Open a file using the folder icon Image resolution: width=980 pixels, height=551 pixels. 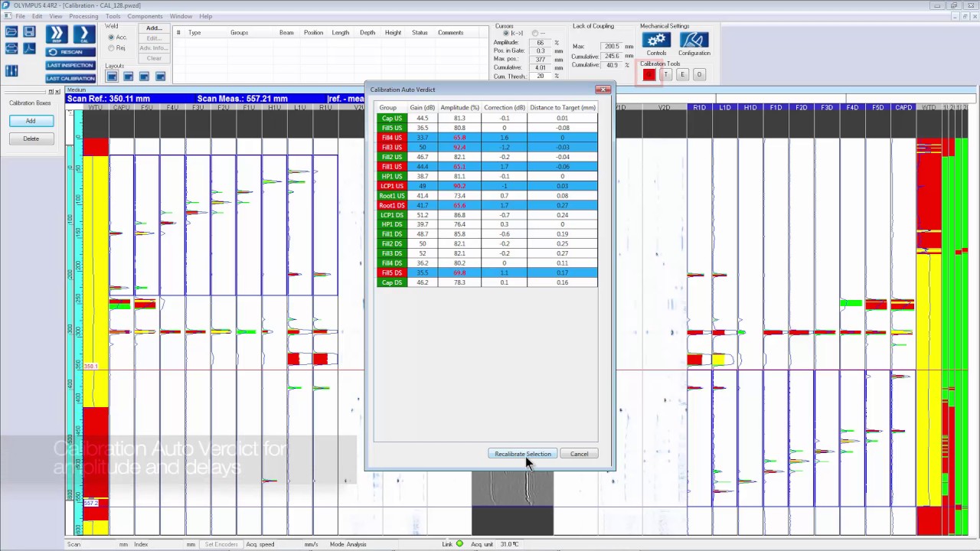[x=11, y=31]
